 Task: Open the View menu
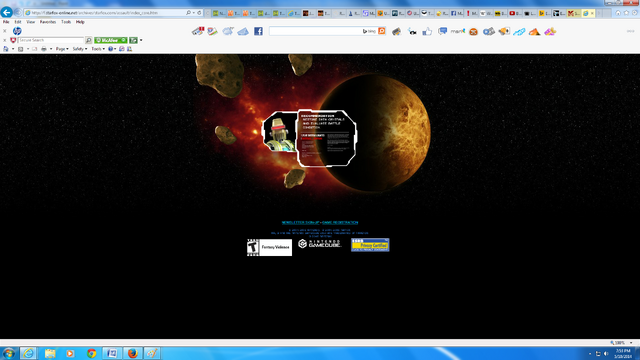tap(31, 22)
